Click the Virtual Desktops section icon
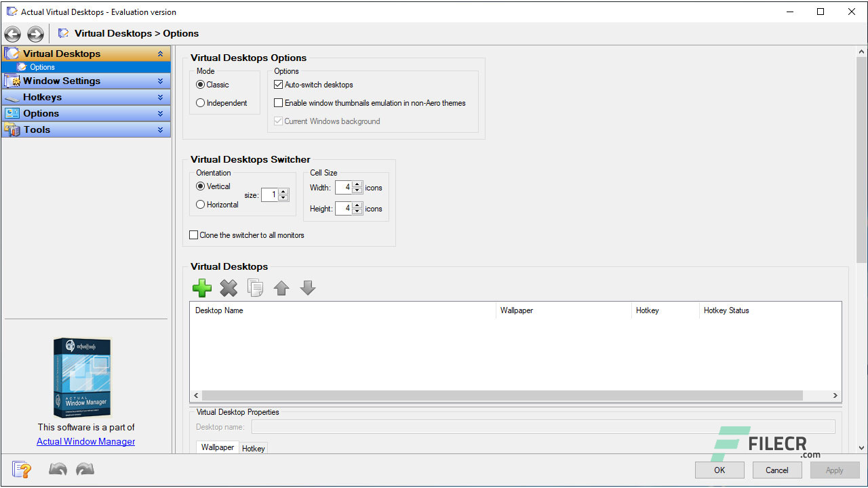 12,54
